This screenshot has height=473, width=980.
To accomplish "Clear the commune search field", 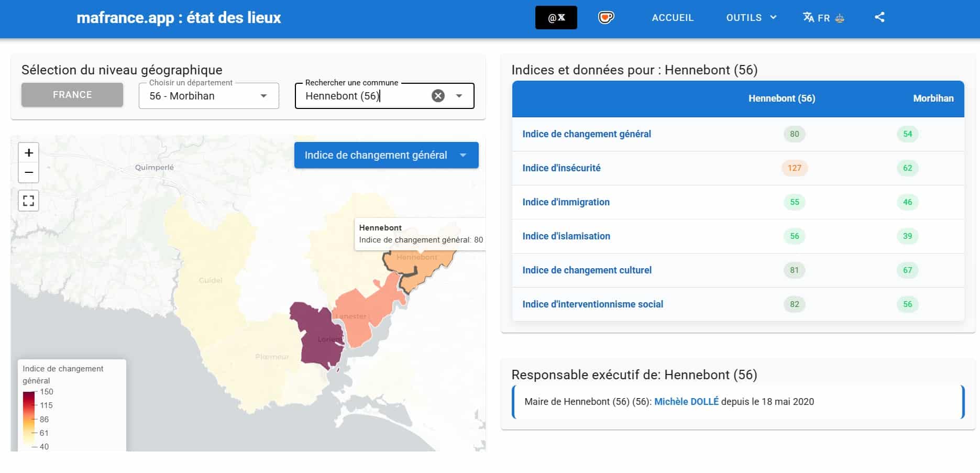I will point(438,95).
